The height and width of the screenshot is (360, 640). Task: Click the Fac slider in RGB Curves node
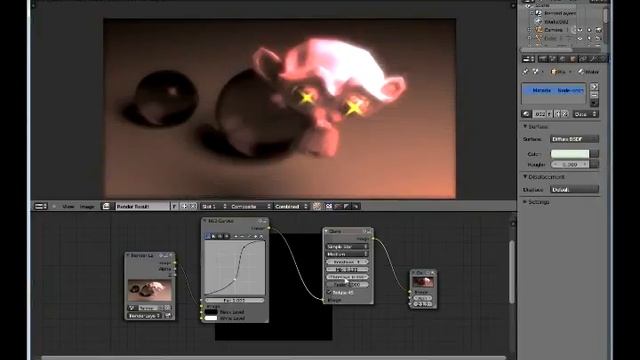235,300
